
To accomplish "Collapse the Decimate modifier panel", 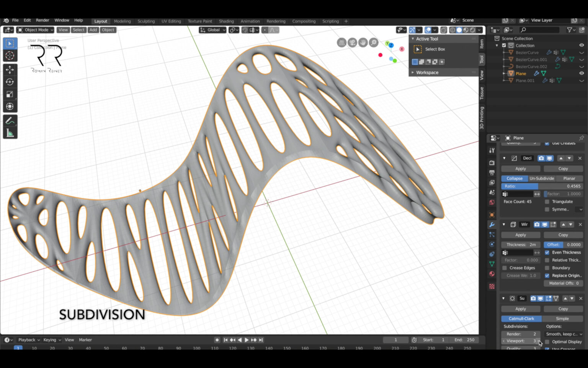I will (x=504, y=158).
